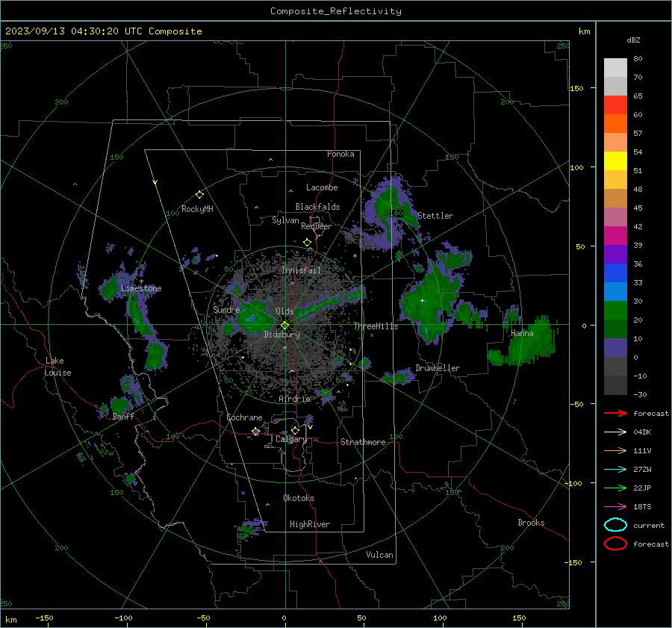
Task: Click the Banff city label
Action: 123,416
